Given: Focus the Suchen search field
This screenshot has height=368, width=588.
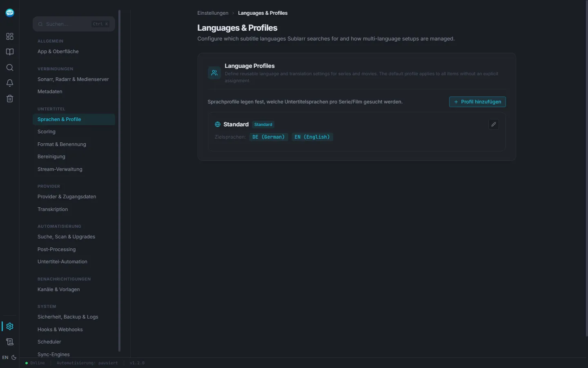Looking at the screenshot, I should pos(74,24).
